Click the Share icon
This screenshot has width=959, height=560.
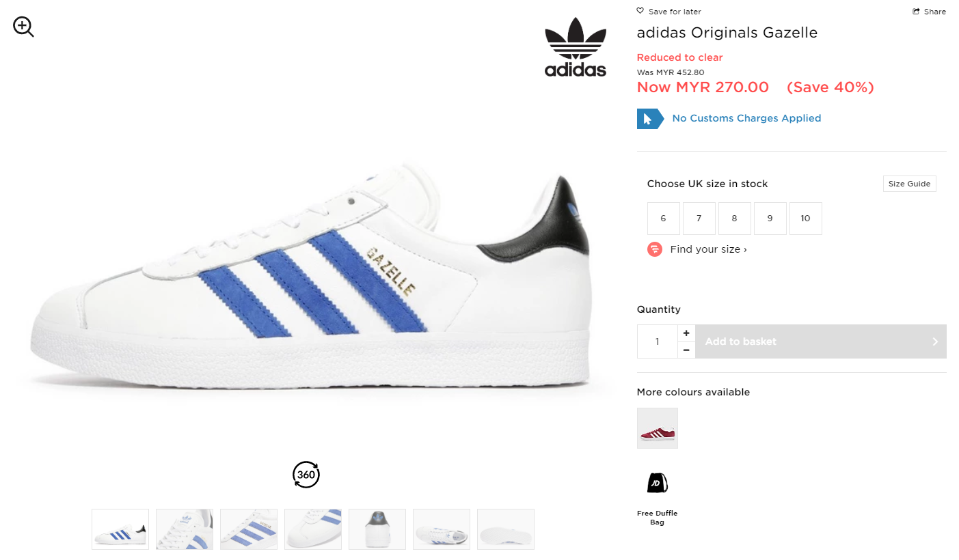916,12
